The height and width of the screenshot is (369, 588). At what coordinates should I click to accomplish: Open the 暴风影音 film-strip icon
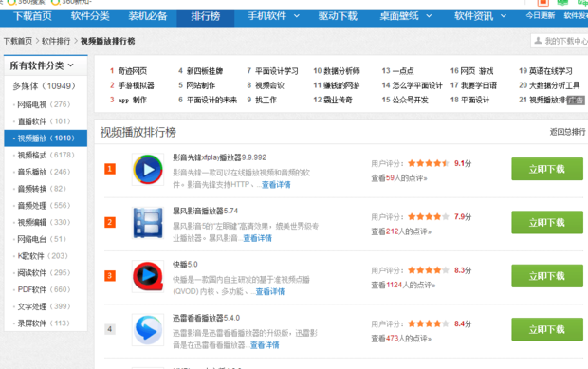point(148,223)
